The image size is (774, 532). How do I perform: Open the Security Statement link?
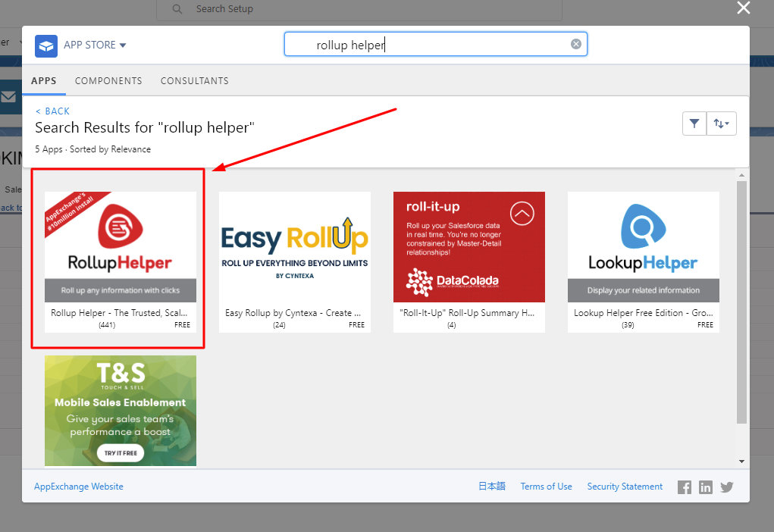(625, 487)
